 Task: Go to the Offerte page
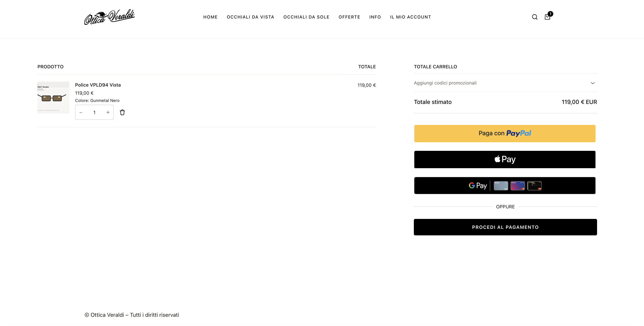click(x=349, y=17)
